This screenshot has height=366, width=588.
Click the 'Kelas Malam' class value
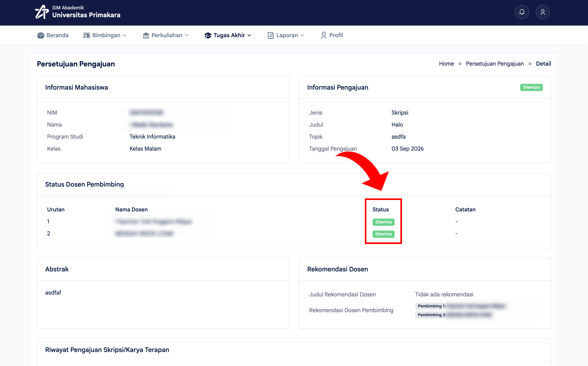tap(146, 149)
